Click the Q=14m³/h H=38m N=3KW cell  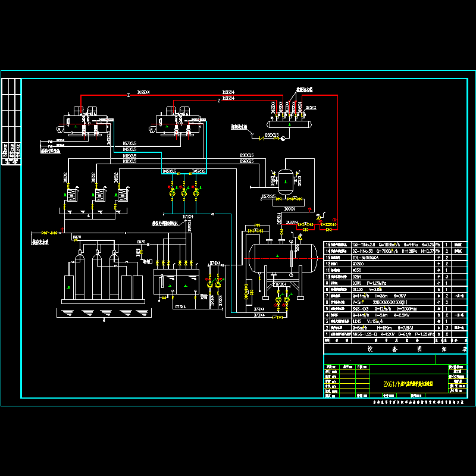[x=393, y=296]
